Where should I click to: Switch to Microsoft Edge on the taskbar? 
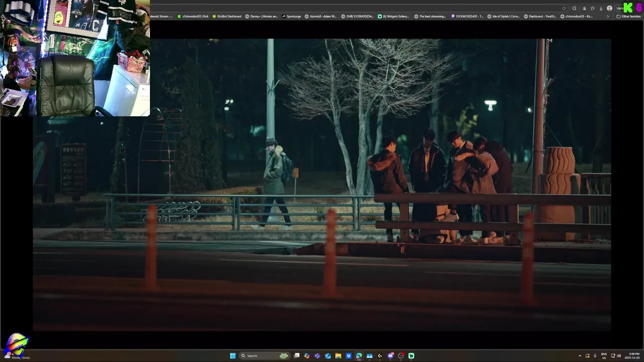tap(359, 356)
